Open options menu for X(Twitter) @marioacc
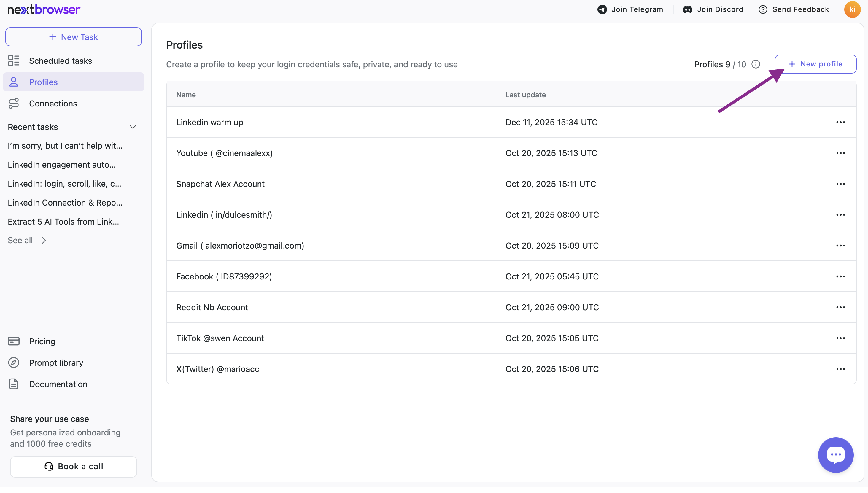 (x=840, y=369)
